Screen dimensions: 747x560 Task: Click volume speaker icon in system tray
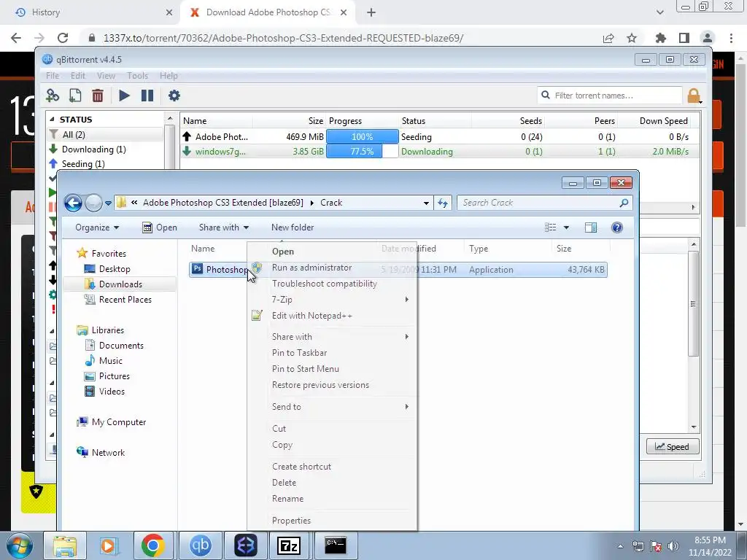673,546
